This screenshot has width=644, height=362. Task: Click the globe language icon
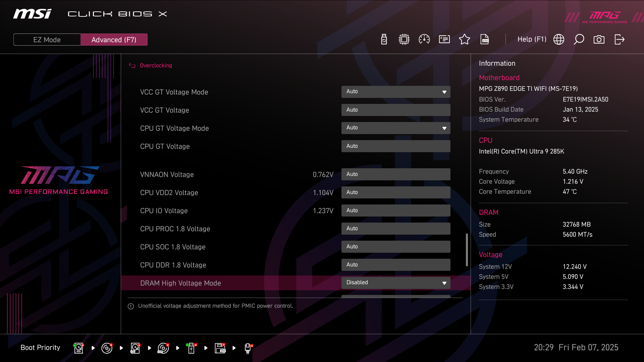559,40
